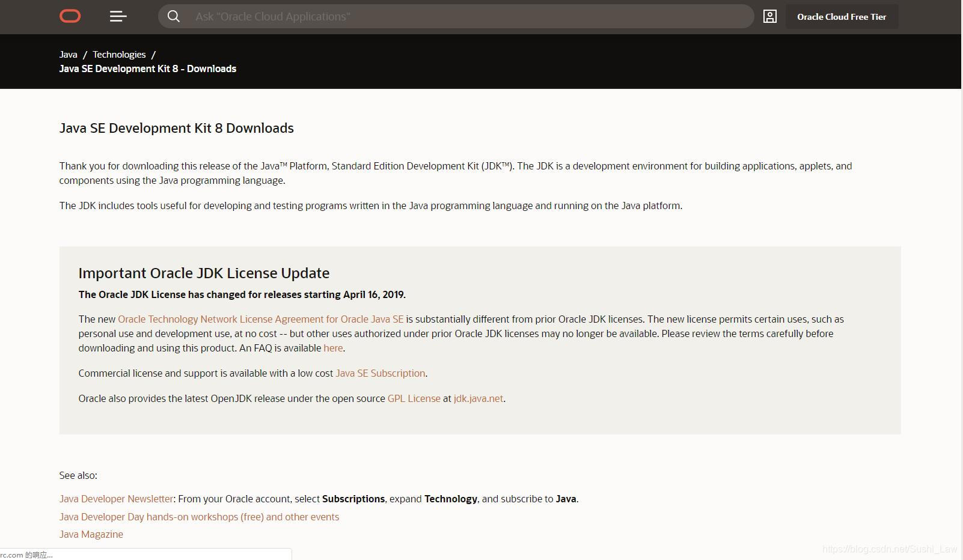This screenshot has width=963, height=560.
Task: Click the Important Oracle JDK License Update heading
Action: pyautogui.click(x=204, y=273)
